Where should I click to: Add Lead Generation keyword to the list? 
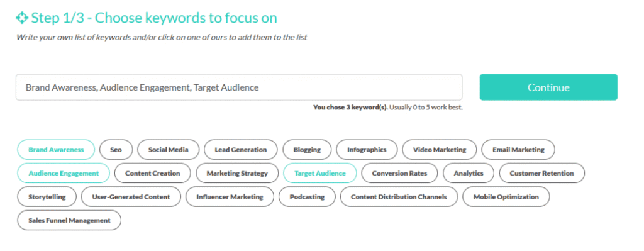click(x=241, y=150)
